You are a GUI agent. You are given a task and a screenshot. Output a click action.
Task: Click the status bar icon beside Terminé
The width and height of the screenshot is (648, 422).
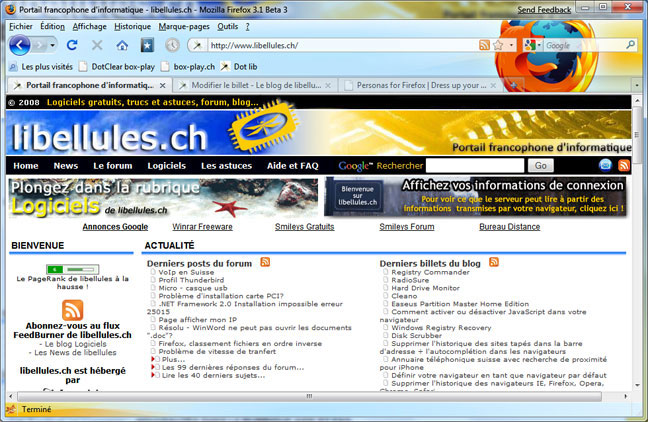point(11,409)
